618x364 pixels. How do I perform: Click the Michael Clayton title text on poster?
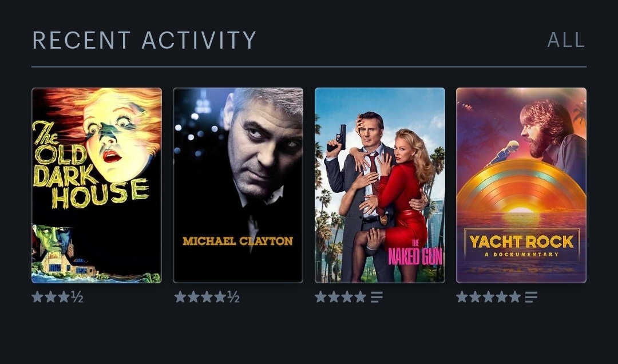238,241
